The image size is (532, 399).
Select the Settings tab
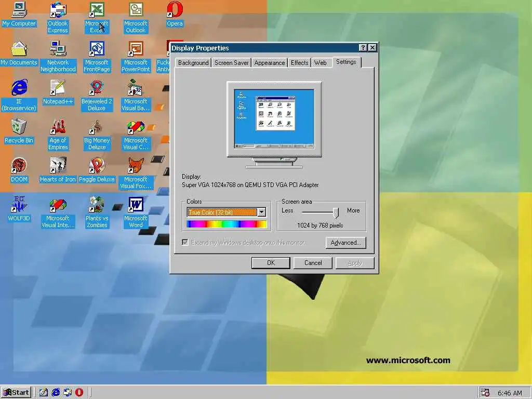point(346,62)
